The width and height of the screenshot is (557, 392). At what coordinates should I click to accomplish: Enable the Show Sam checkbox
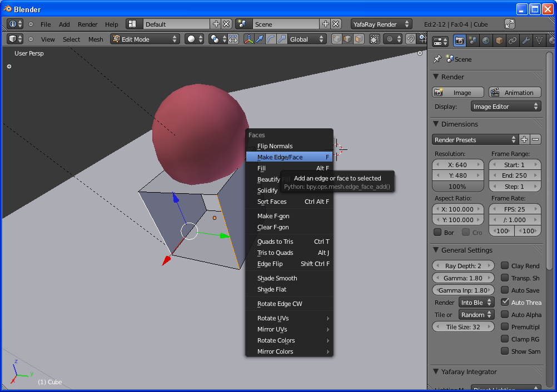(504, 351)
